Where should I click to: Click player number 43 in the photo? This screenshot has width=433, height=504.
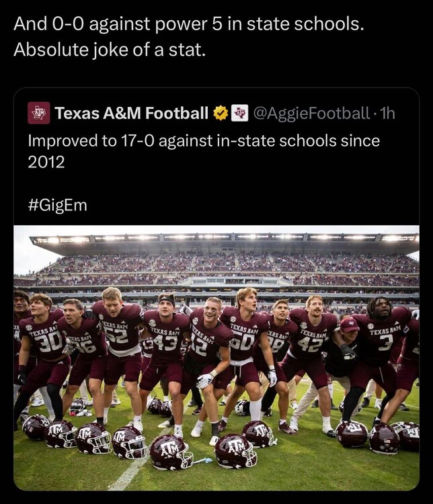point(165,341)
